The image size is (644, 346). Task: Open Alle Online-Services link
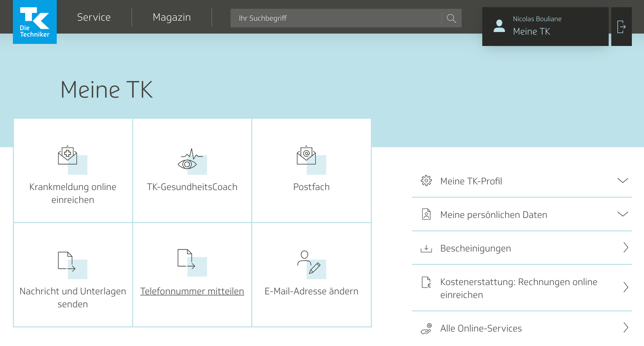pyautogui.click(x=481, y=328)
